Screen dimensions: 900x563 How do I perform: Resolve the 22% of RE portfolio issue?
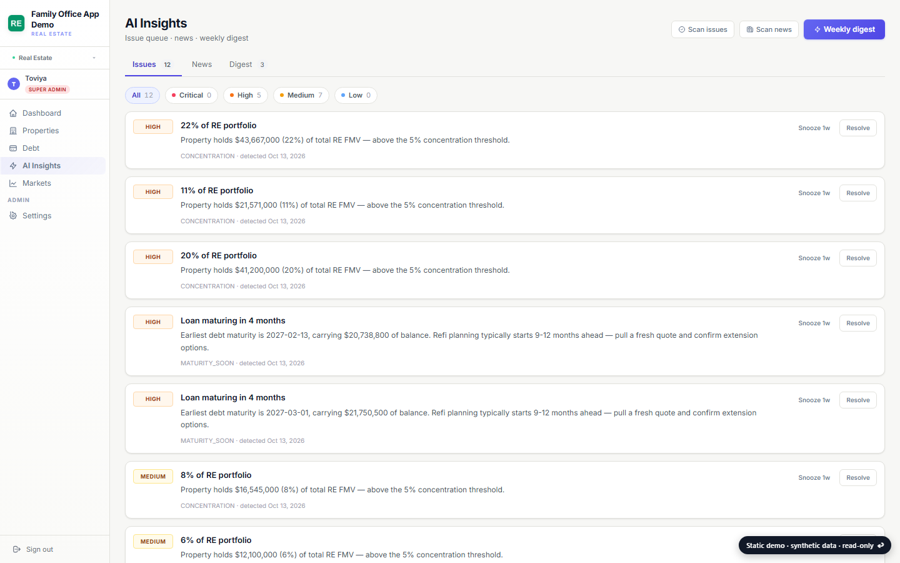[x=858, y=128]
